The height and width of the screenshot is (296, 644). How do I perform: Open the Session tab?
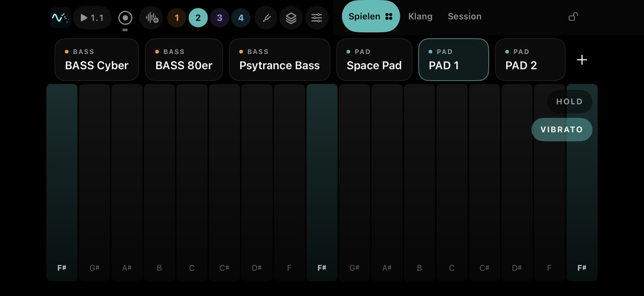click(x=465, y=16)
